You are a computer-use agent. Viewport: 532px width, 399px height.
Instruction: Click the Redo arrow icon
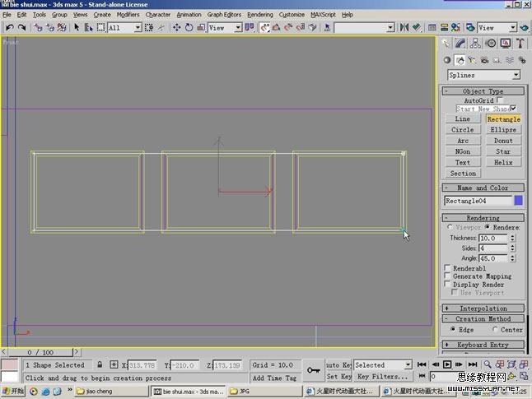21,27
